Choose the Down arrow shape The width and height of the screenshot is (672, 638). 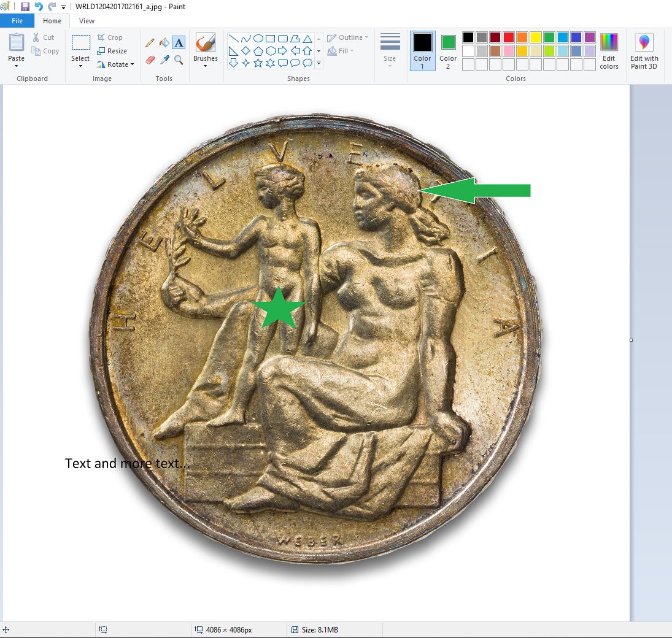coord(233,63)
